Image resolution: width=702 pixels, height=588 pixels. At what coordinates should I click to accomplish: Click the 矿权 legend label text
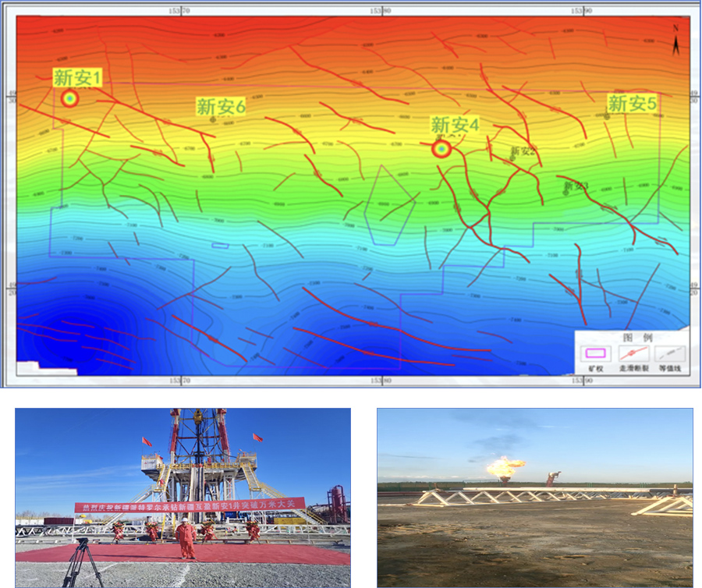point(596,369)
